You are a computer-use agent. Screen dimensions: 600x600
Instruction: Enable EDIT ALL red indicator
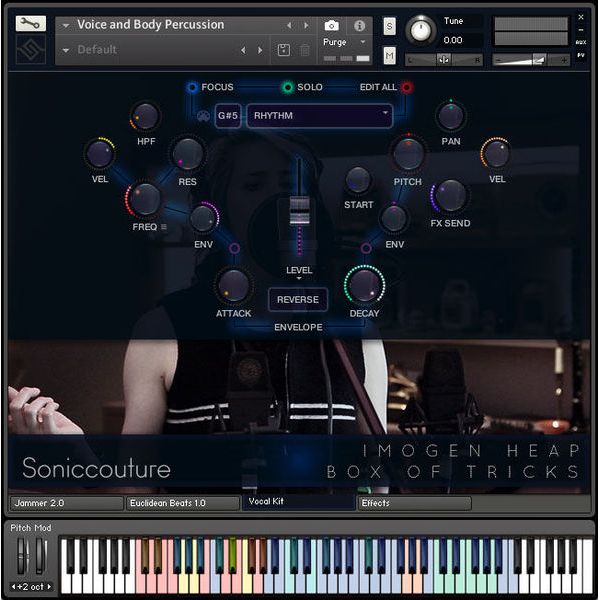pos(407,87)
